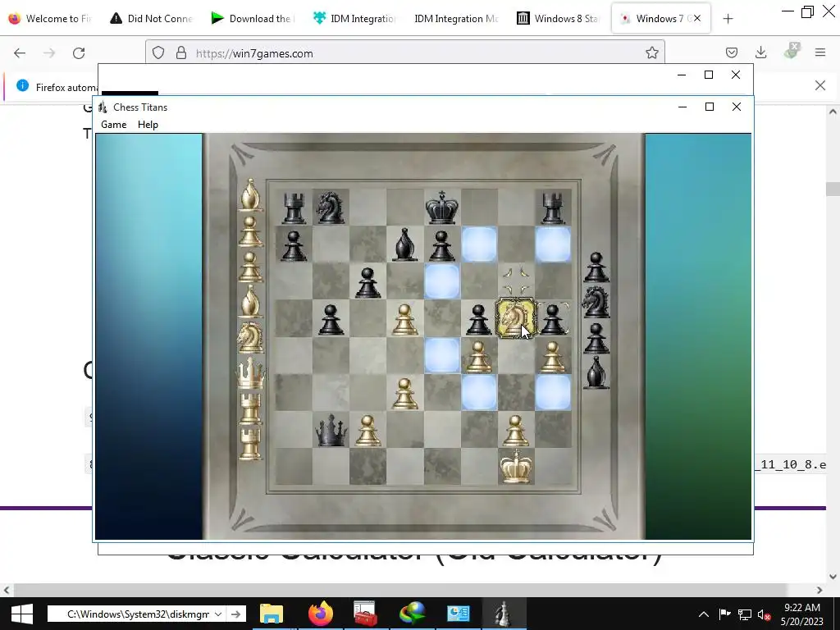Click the IDM extension icon in toolbar

pos(791,52)
